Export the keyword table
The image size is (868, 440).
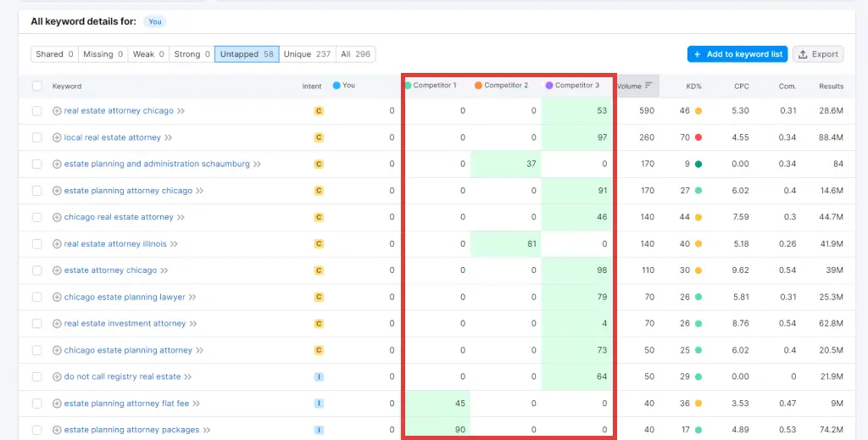(x=818, y=54)
